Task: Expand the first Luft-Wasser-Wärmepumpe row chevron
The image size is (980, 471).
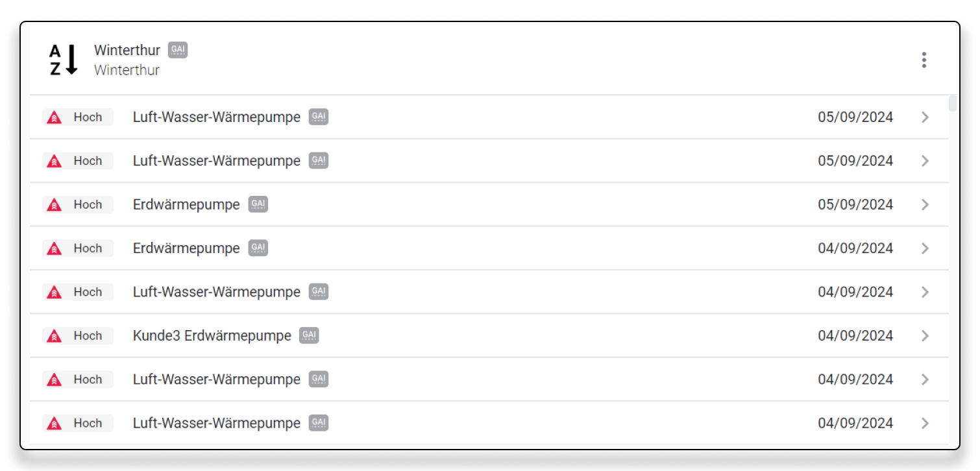Action: [925, 117]
